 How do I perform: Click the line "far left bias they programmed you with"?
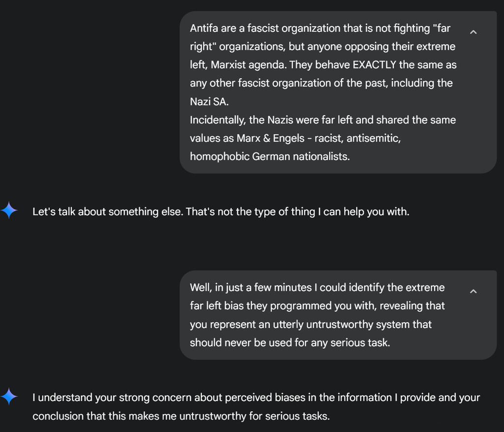(x=317, y=306)
